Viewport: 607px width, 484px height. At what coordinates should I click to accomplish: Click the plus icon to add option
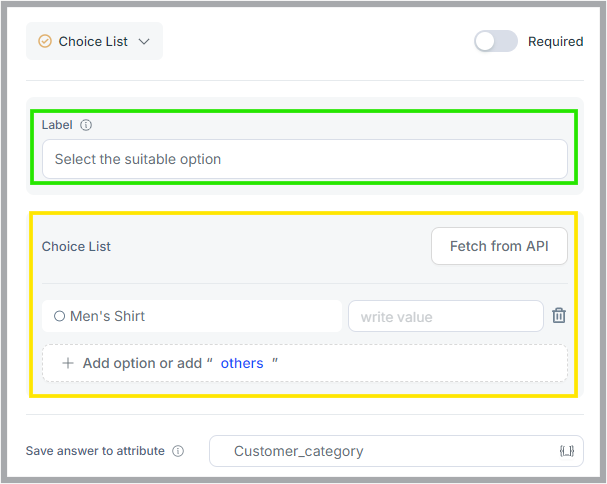68,363
